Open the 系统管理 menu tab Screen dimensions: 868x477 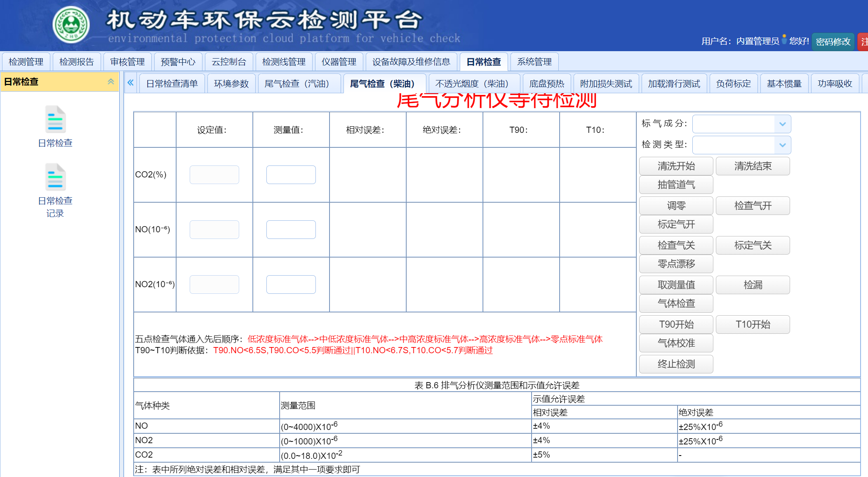click(x=534, y=62)
